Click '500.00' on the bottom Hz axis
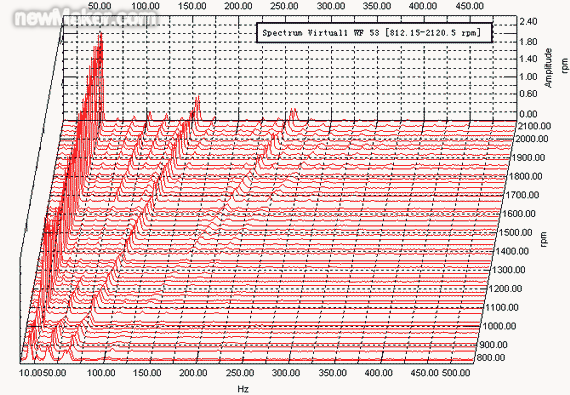This screenshot has width=570, height=395. coord(456,373)
